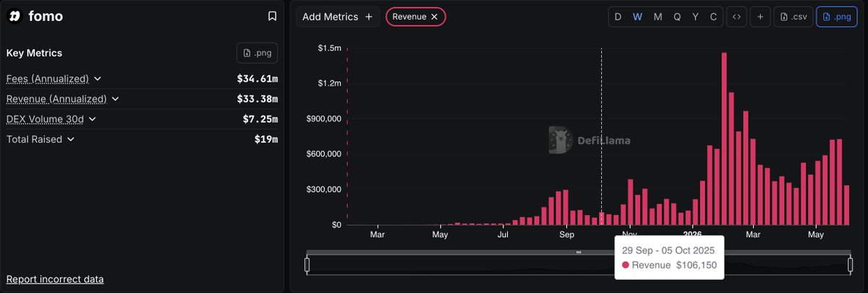The image size is (868, 293).
Task: Click the tooltip Revenue $106,150 entry
Action: (x=669, y=266)
